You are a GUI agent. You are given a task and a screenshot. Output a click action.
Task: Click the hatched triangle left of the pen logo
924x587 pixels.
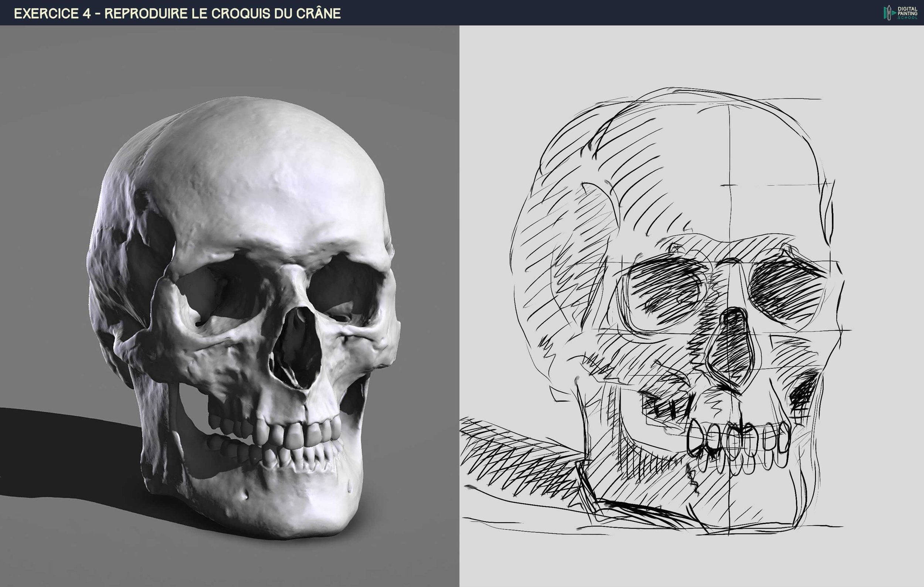(x=886, y=13)
